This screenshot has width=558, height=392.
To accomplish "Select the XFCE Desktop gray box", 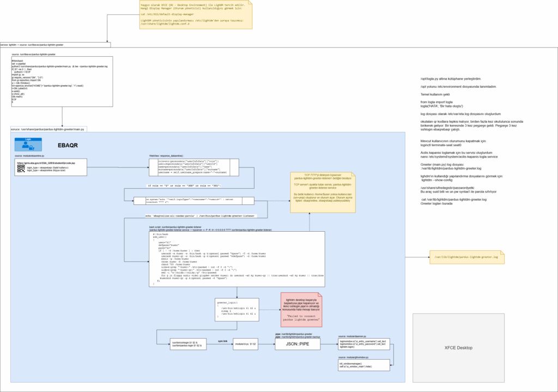I will coord(458,348).
